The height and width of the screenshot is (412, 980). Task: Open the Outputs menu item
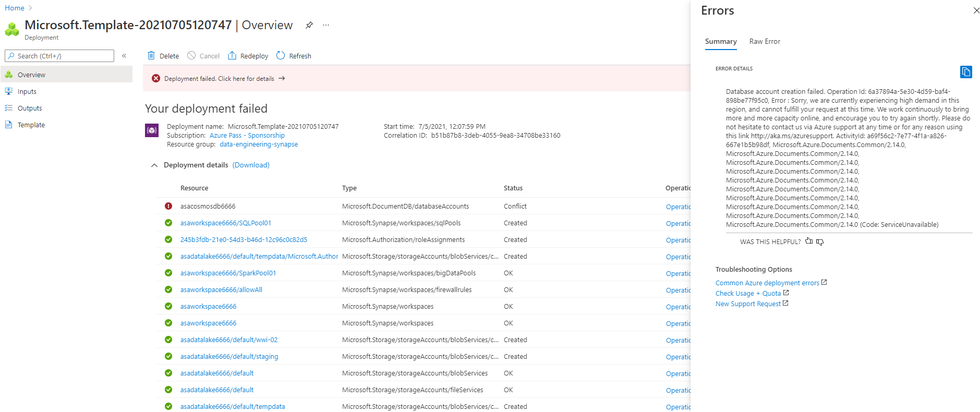(x=66, y=108)
